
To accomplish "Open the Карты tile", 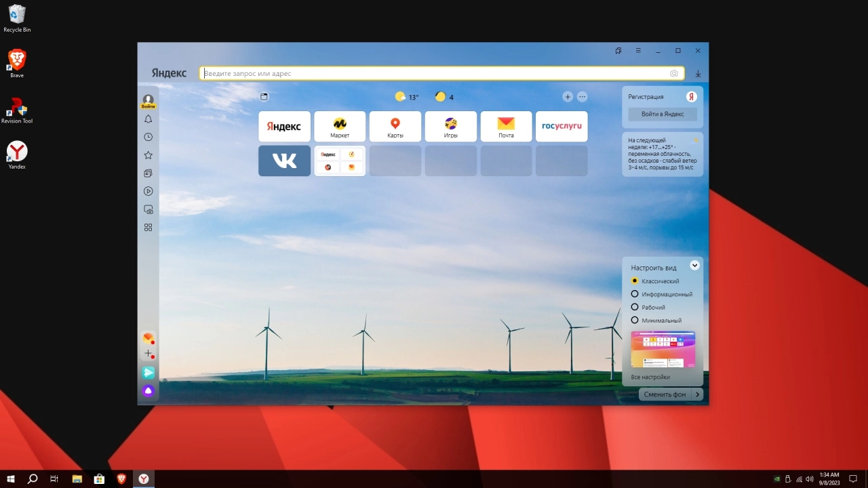I will pos(395,127).
